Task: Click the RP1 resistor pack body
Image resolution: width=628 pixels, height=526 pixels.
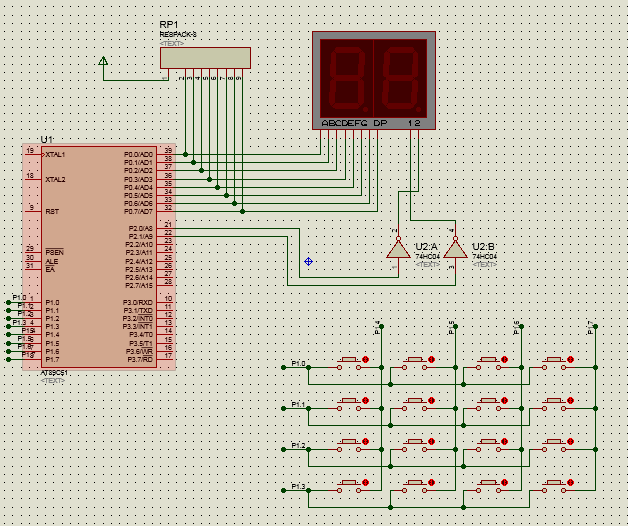Action: click(x=205, y=58)
